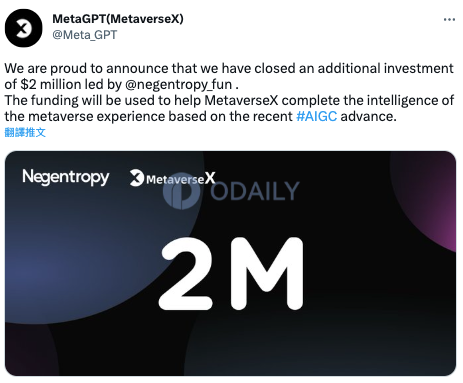Click the MetaverseX logo in the image

coord(172,178)
